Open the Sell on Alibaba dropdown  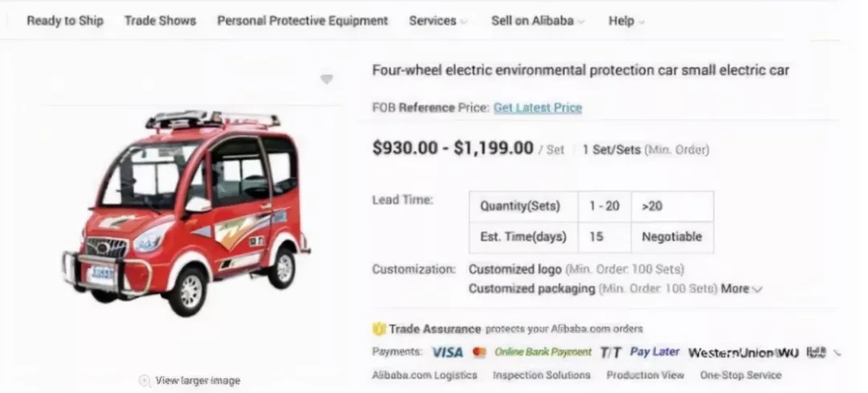[538, 21]
